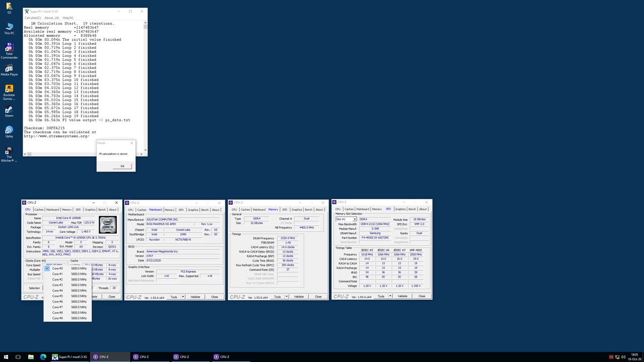Image resolution: width=644 pixels, height=362 pixels.
Task: Activate the third CPU-Z taskbar button
Action: coord(191,357)
